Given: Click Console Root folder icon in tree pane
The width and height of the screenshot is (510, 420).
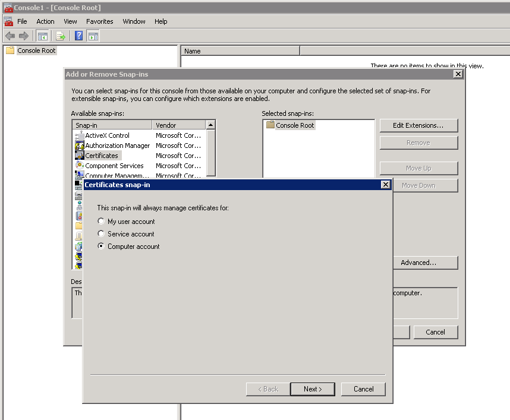Looking at the screenshot, I should (x=10, y=50).
